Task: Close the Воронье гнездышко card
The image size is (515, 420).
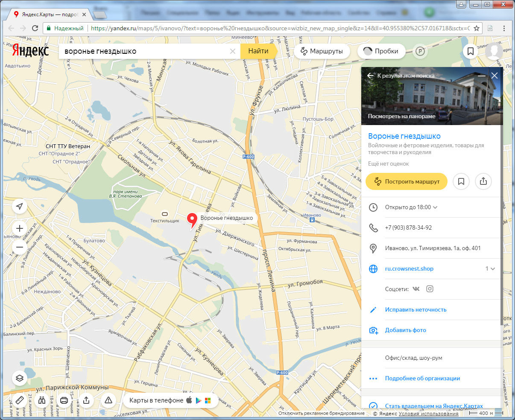Action: (x=495, y=76)
